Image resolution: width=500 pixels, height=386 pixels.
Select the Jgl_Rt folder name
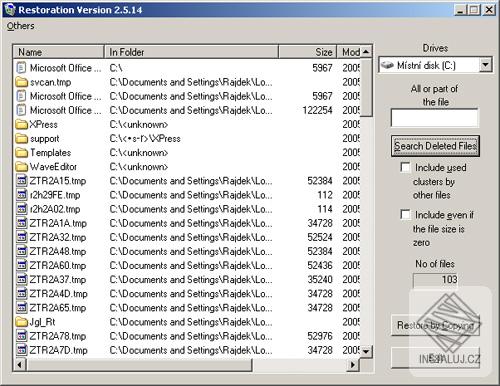[x=42, y=322]
